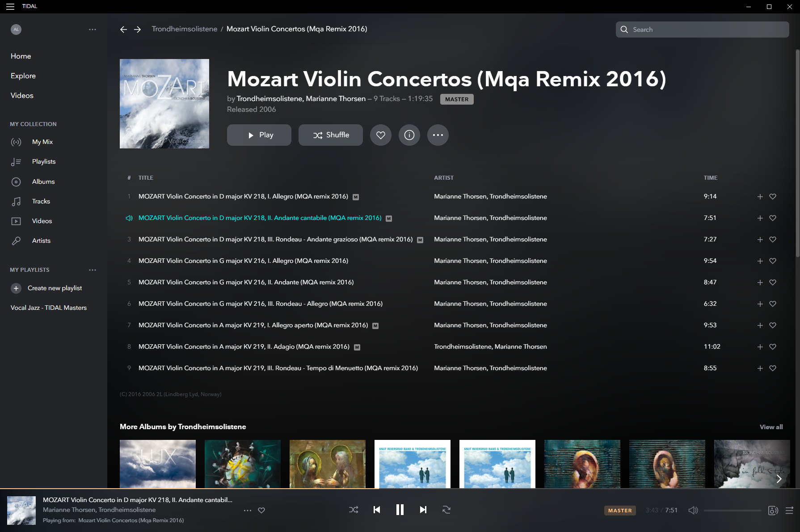
Task: Favorite track 1 KV 218 Allegro
Action: 773,197
